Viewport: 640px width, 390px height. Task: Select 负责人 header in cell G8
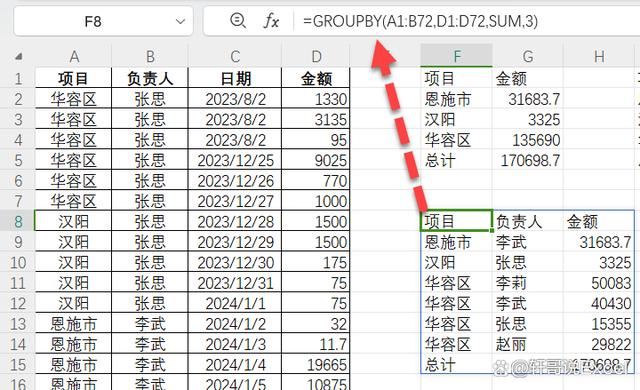point(528,222)
